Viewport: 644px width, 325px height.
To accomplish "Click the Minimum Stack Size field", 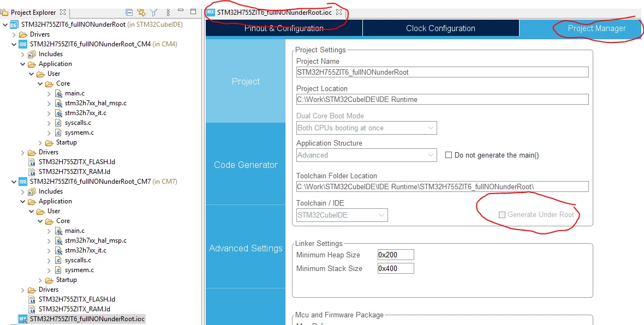I will point(396,269).
